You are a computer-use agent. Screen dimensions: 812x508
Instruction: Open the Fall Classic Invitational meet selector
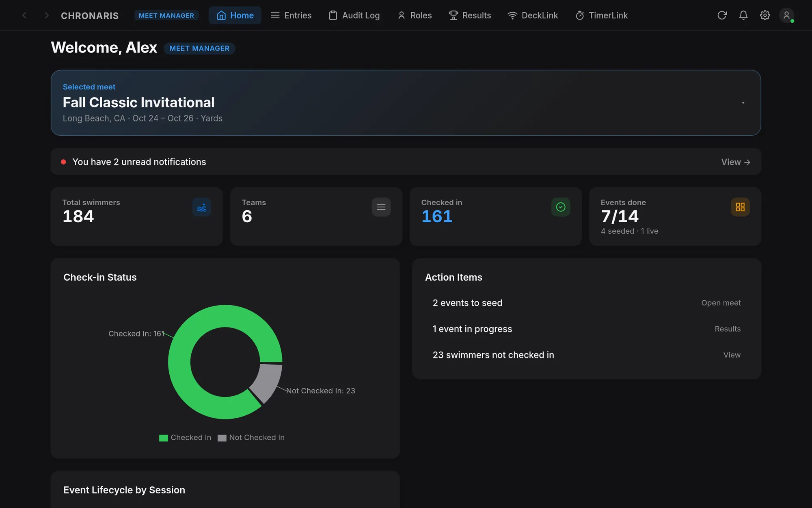point(406,103)
